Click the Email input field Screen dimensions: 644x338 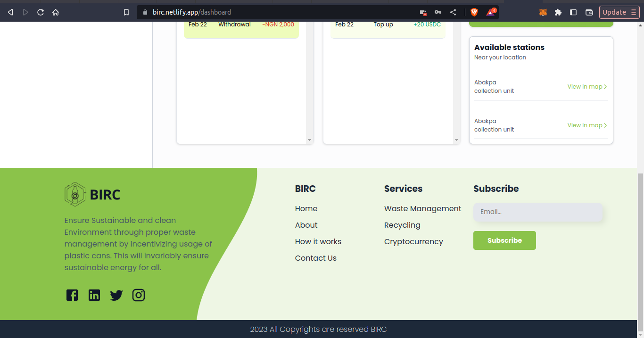[537, 212]
